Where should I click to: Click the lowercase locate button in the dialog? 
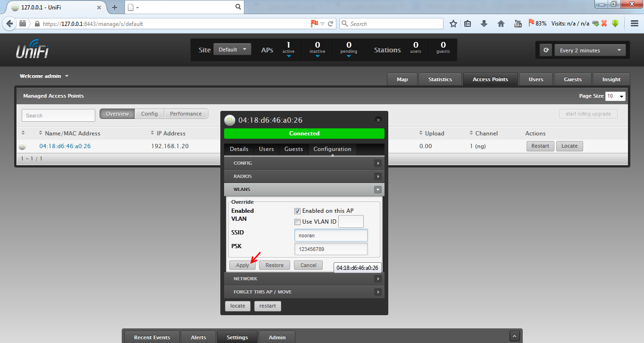(x=238, y=306)
